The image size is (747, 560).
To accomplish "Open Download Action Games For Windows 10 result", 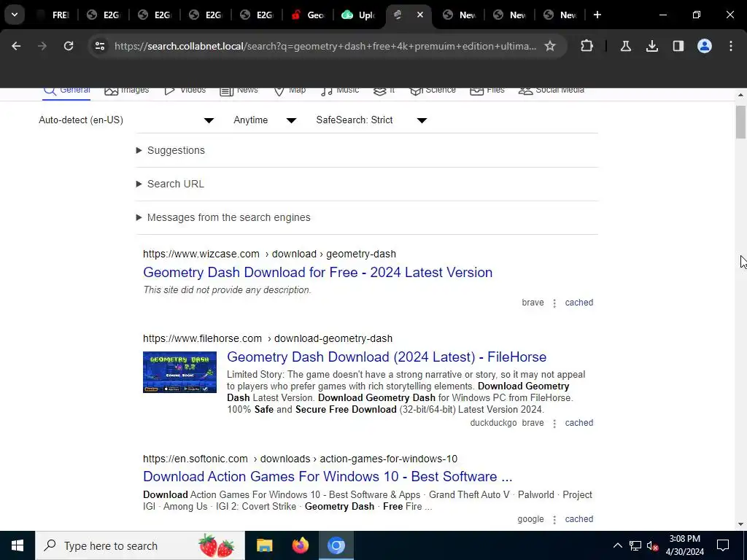I will (328, 477).
